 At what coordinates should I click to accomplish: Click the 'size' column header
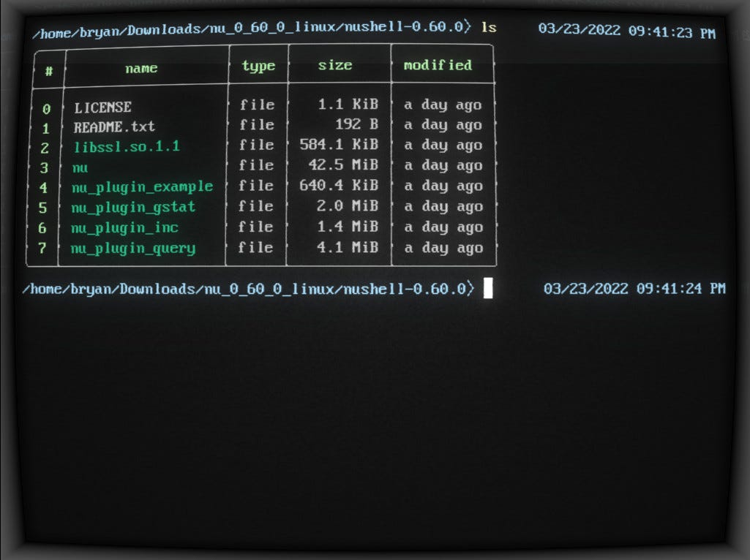pyautogui.click(x=335, y=65)
